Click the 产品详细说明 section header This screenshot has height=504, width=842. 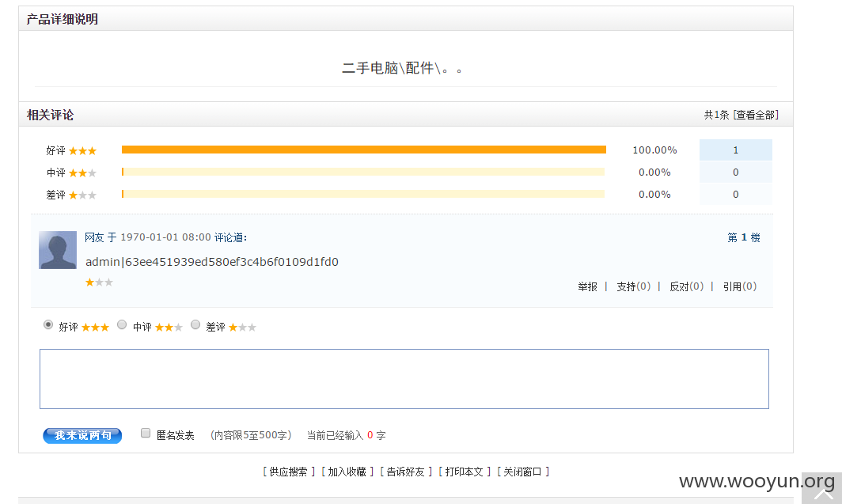[x=63, y=19]
